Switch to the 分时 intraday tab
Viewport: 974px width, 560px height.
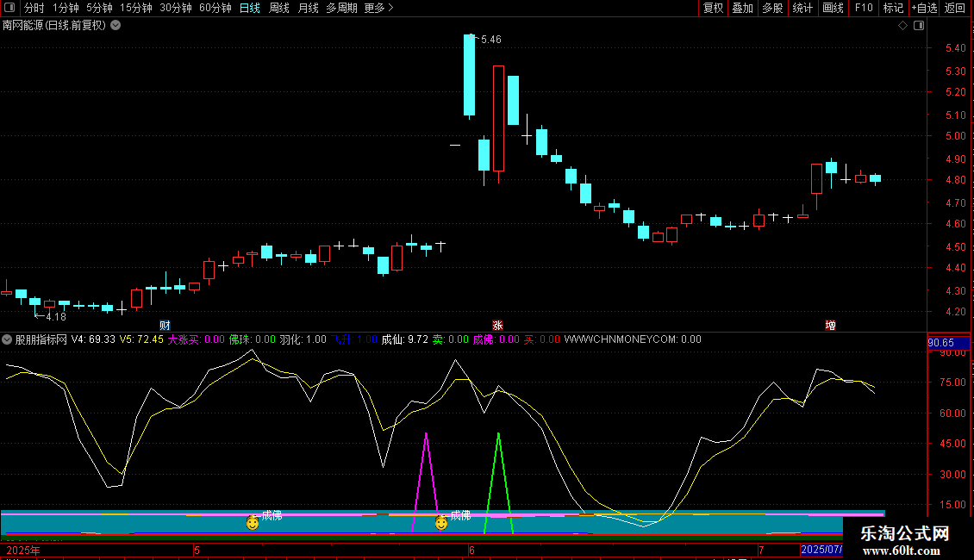click(34, 8)
